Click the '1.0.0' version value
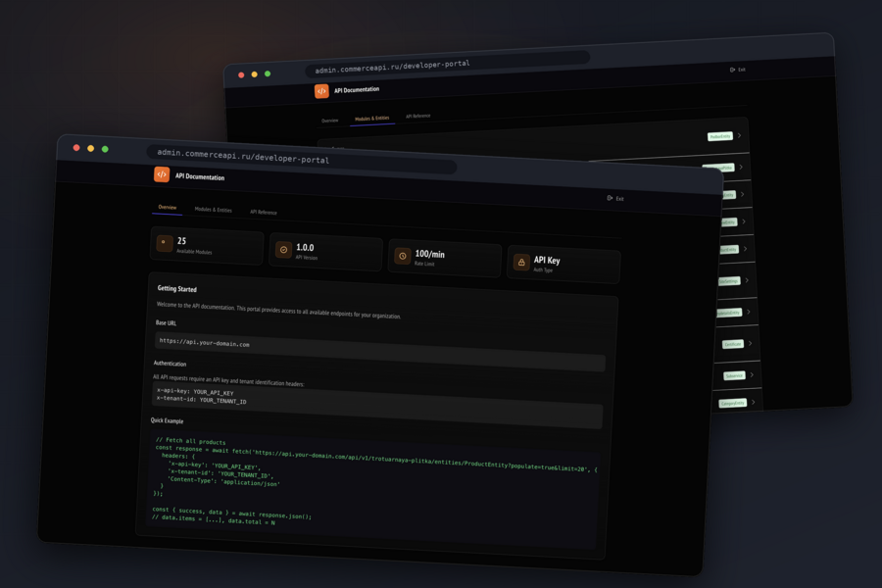The width and height of the screenshot is (882, 588). click(x=305, y=248)
